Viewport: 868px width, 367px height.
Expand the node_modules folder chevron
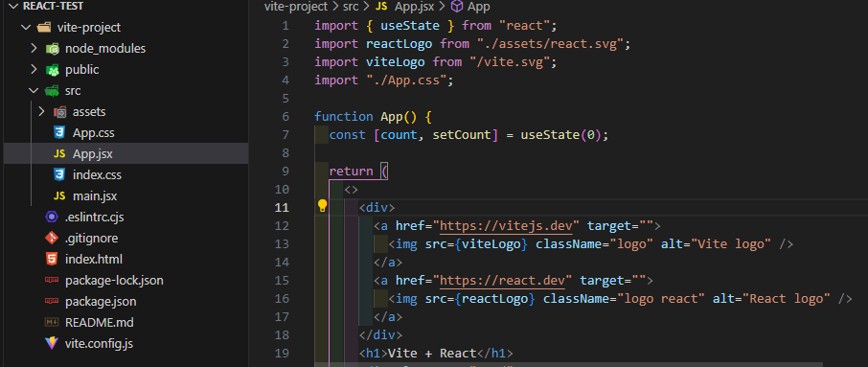[x=34, y=48]
